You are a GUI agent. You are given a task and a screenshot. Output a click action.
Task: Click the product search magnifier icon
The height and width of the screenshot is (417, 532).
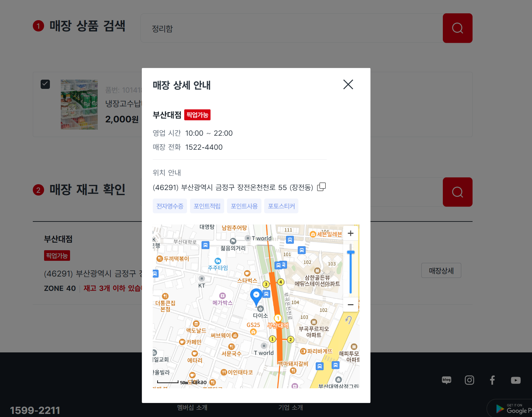tap(458, 28)
